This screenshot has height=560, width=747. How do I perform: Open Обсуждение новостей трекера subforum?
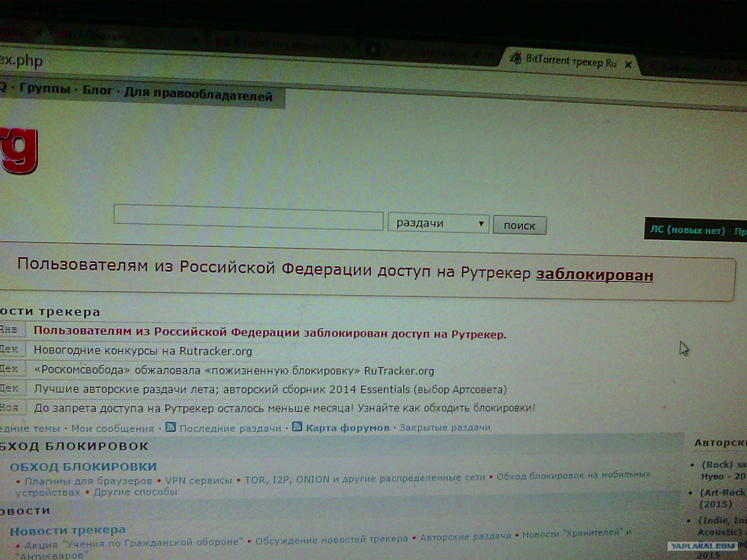[x=331, y=539]
